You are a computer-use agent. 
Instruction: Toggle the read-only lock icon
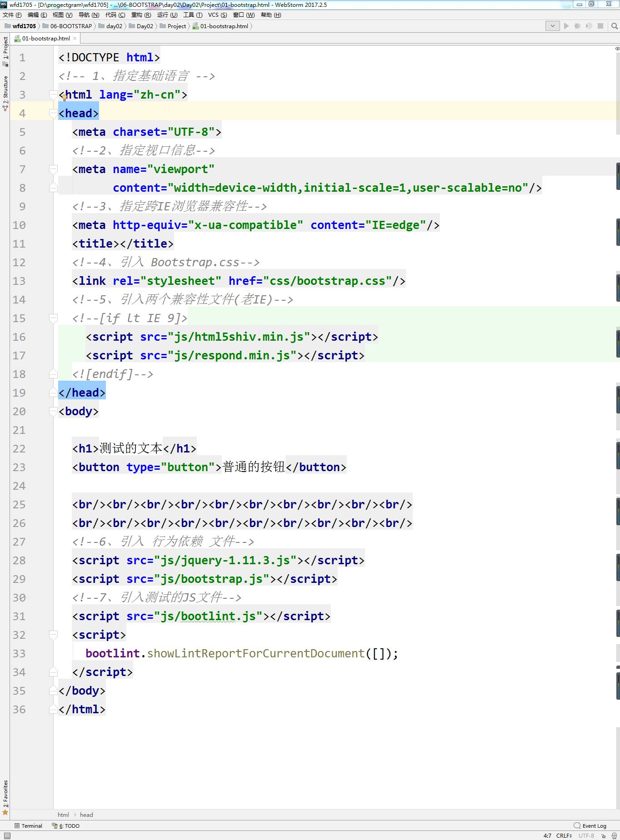pos(603,835)
